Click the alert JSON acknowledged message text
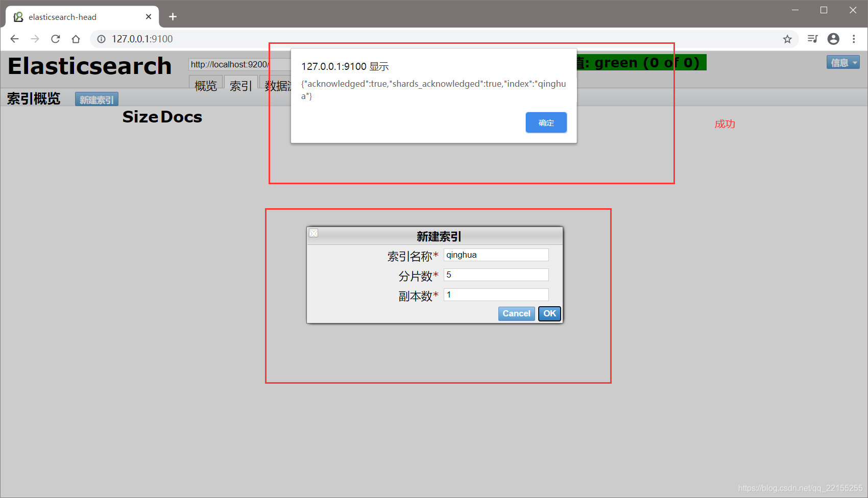The height and width of the screenshot is (498, 868). [x=433, y=90]
